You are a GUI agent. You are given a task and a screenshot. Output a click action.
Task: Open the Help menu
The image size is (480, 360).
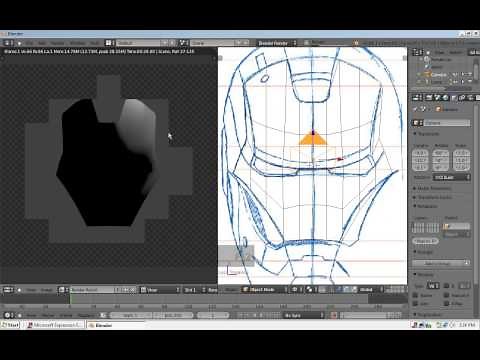pyautogui.click(x=95, y=43)
